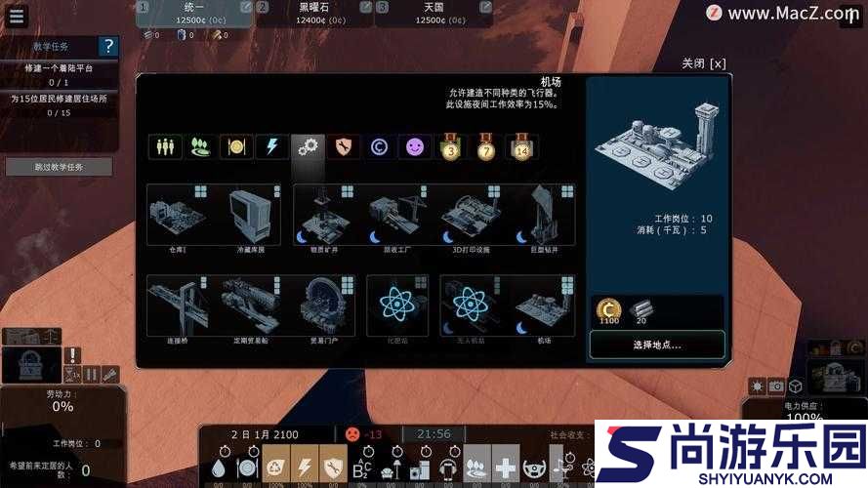Viewport: 868px width, 488px height.
Task: Open the medal 3 rank category
Action: click(451, 147)
